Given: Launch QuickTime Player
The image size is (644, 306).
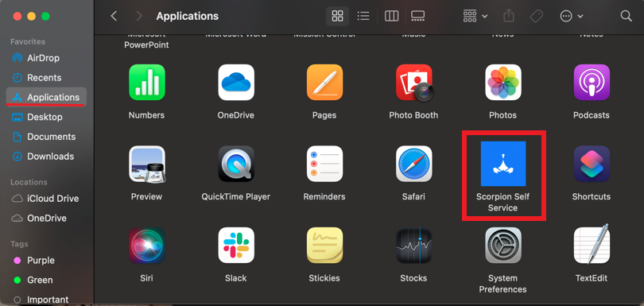Looking at the screenshot, I should click(236, 164).
